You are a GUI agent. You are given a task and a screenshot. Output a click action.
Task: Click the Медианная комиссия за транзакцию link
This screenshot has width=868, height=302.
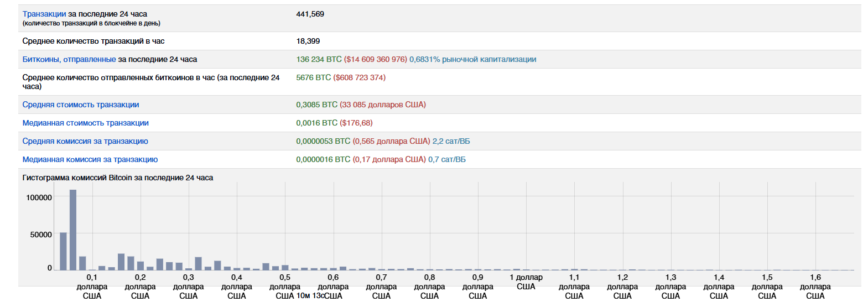tap(90, 159)
